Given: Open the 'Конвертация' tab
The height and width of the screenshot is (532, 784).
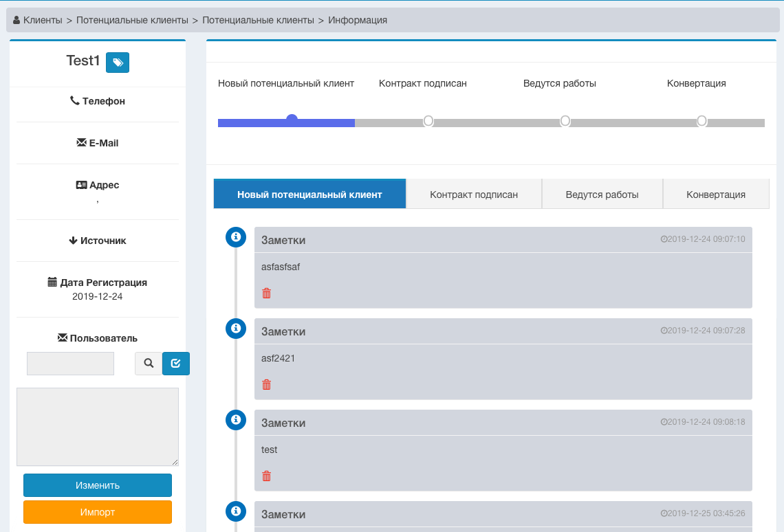Looking at the screenshot, I should pos(715,195).
